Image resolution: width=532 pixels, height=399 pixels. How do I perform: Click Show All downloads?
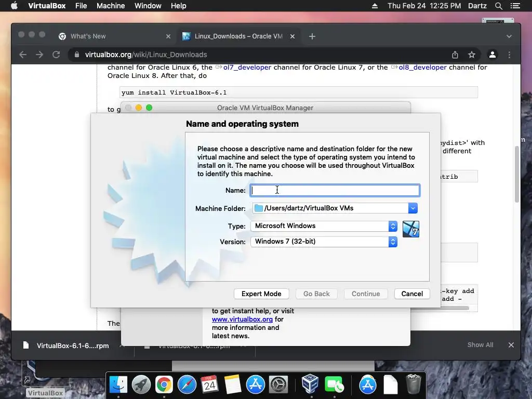pyautogui.click(x=480, y=345)
